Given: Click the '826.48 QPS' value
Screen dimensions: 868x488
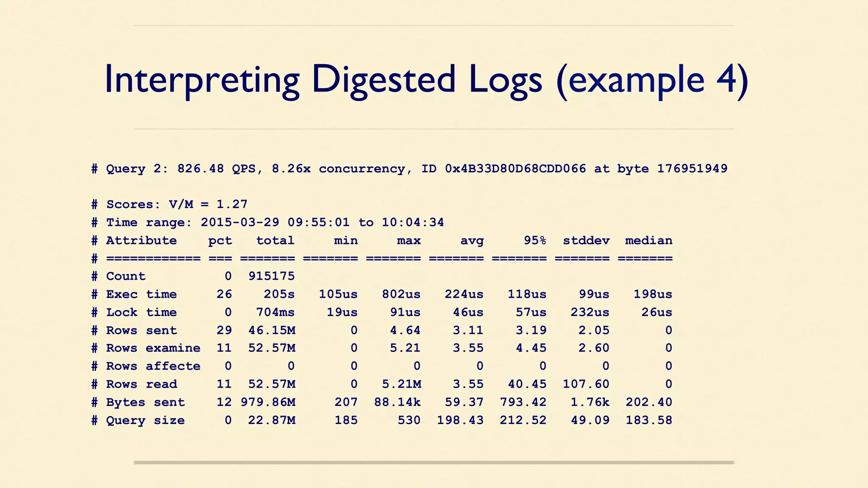Looking at the screenshot, I should tap(216, 169).
